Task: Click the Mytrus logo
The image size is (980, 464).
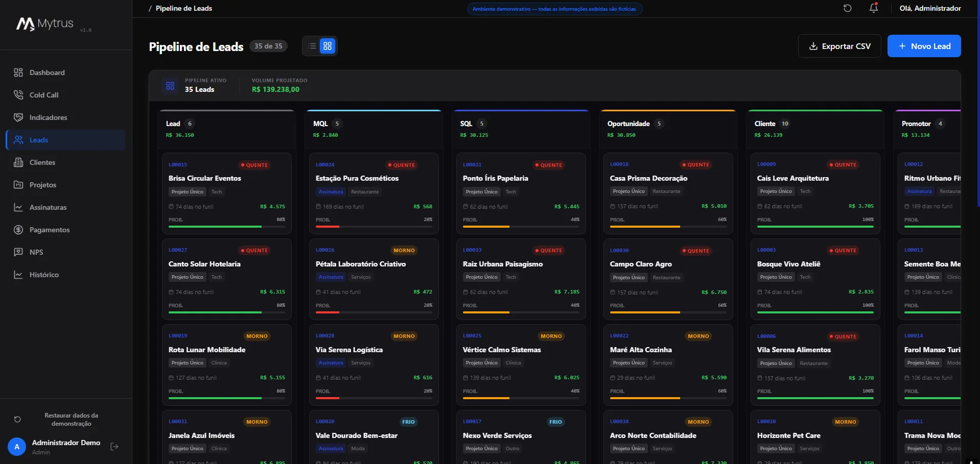Action: pyautogui.click(x=45, y=24)
